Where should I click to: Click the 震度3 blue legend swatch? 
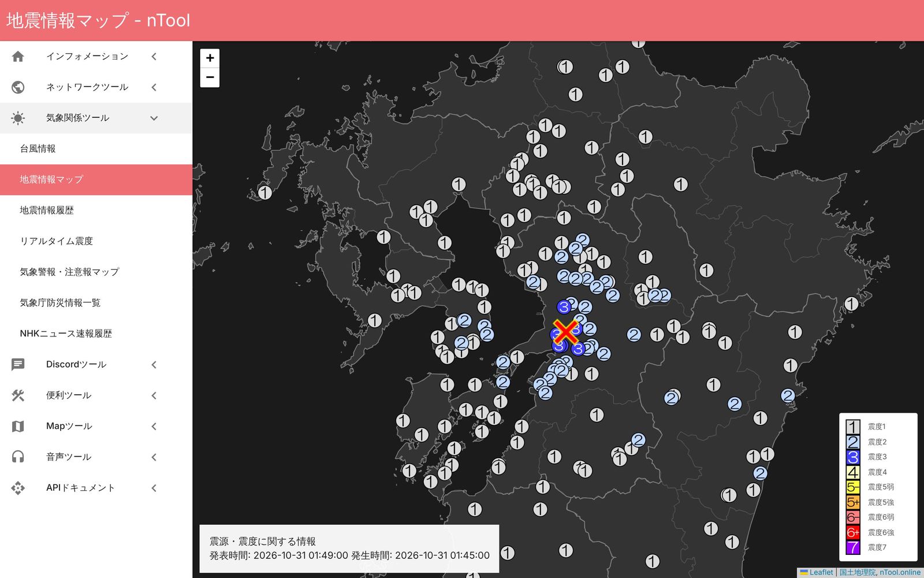[853, 457]
